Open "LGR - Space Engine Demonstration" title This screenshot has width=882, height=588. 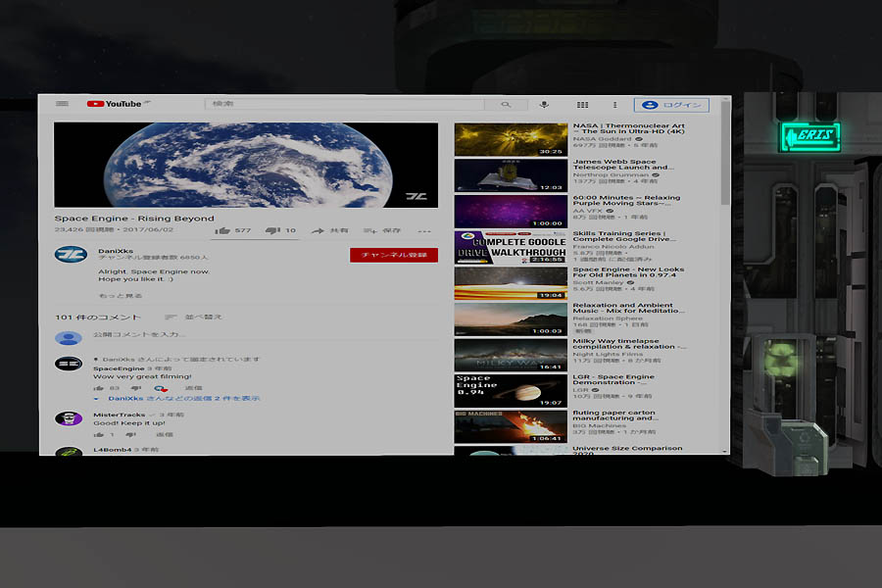tap(613, 380)
